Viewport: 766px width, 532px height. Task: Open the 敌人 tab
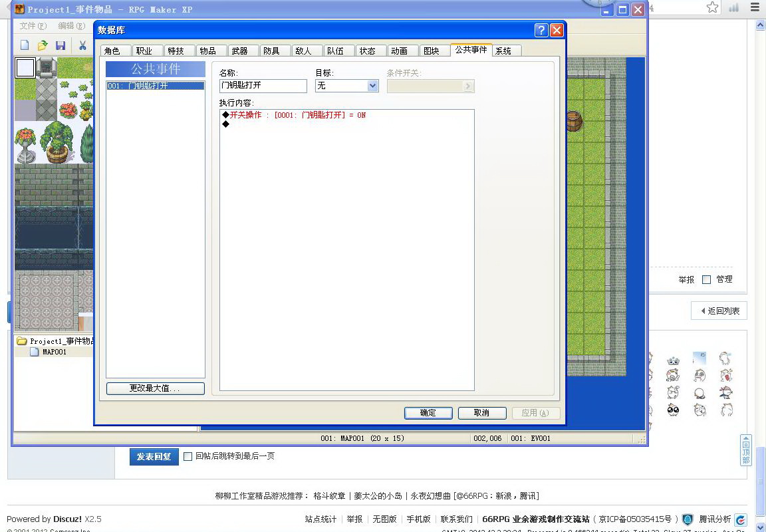[x=307, y=51]
